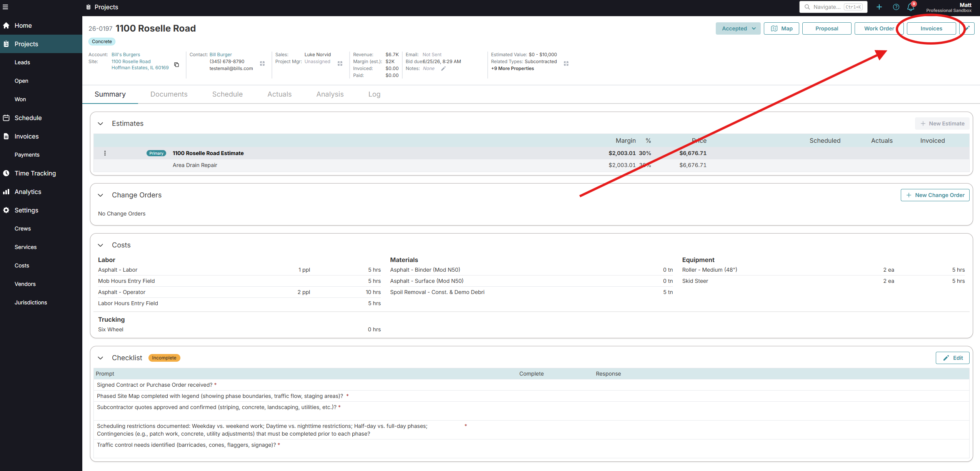Switch to the Summary tab
980x471 pixels.
tap(110, 94)
